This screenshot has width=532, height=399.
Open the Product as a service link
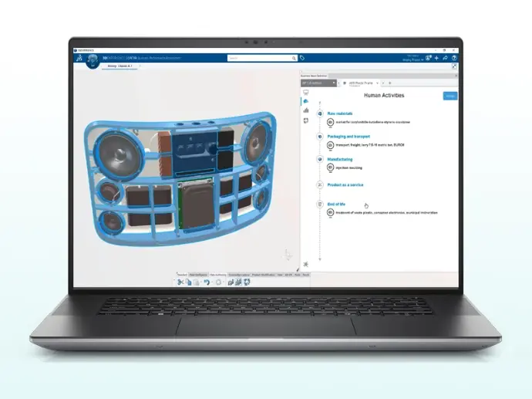pos(345,184)
